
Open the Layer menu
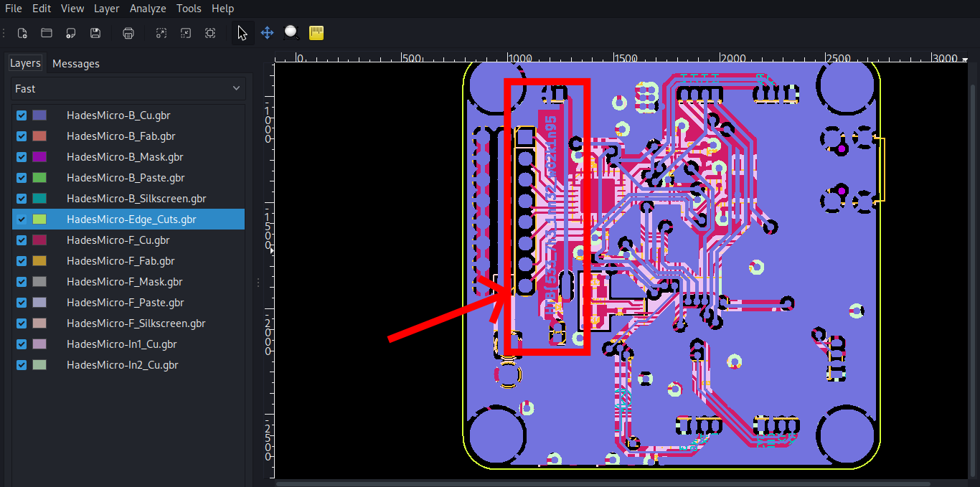click(x=107, y=9)
